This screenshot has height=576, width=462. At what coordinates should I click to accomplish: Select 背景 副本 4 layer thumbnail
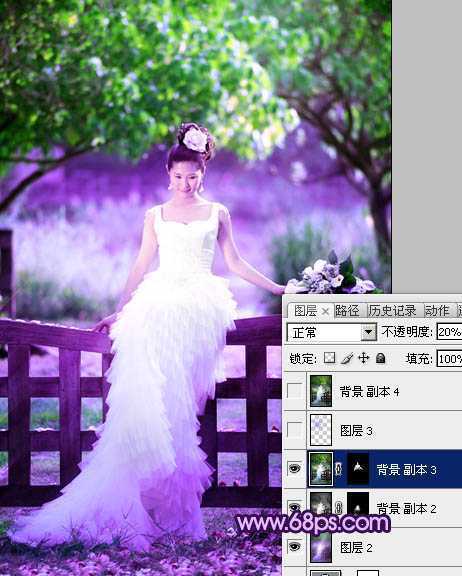point(321,390)
